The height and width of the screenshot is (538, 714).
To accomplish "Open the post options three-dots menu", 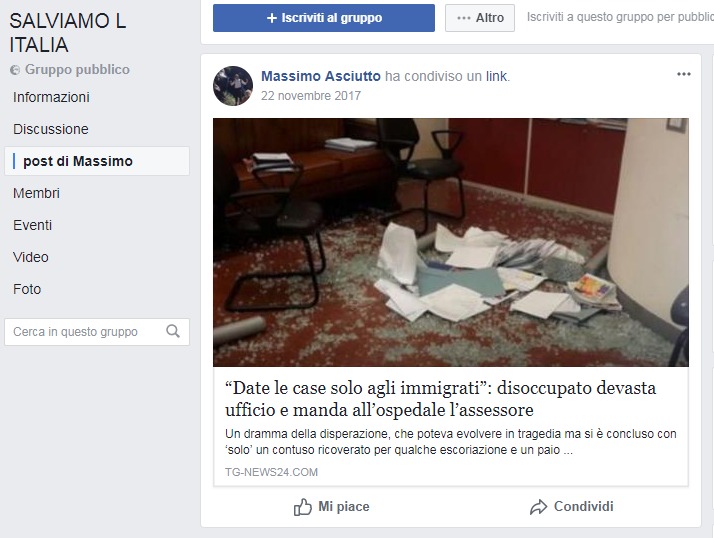I will coord(683,74).
